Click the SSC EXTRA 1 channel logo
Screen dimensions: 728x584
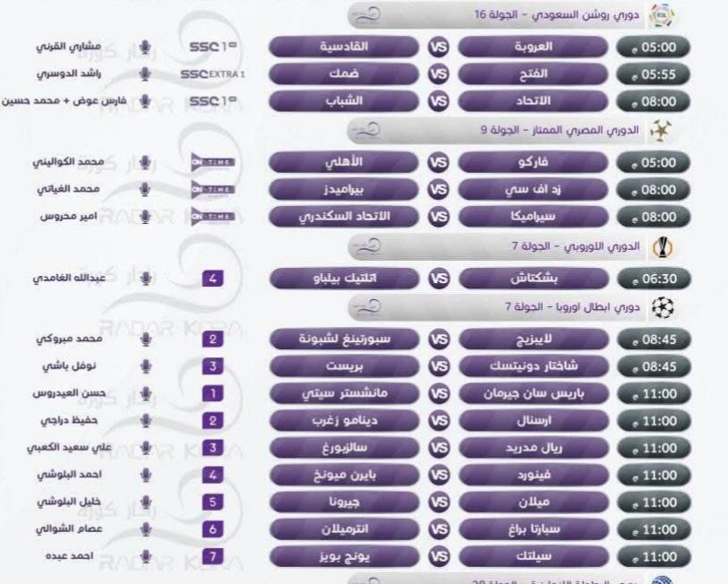[x=212, y=74]
